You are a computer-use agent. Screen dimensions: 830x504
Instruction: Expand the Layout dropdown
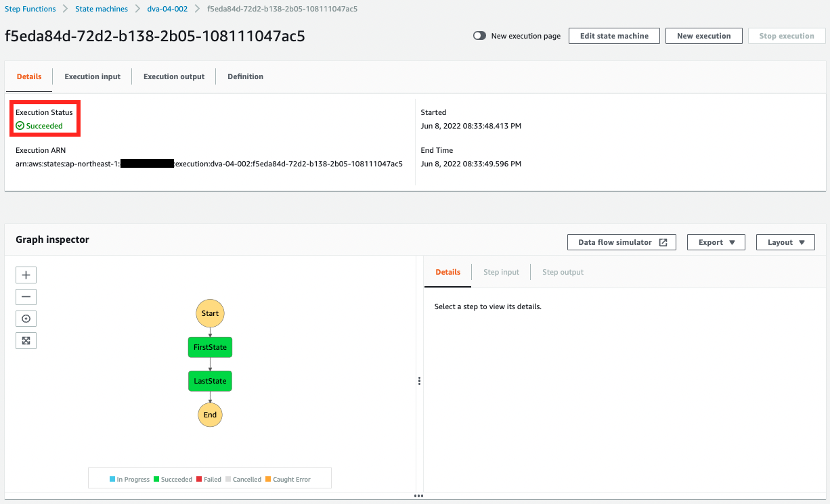pos(785,242)
